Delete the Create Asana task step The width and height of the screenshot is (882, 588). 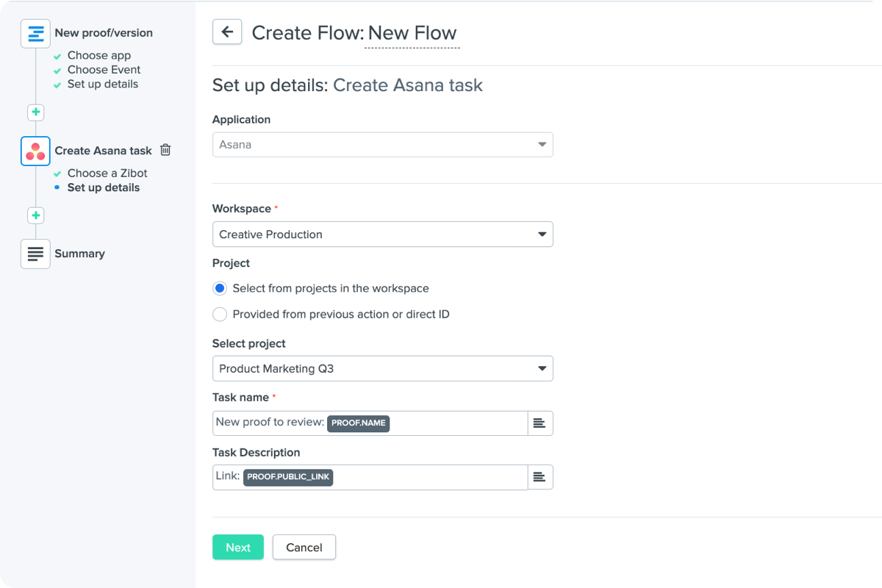pos(165,150)
